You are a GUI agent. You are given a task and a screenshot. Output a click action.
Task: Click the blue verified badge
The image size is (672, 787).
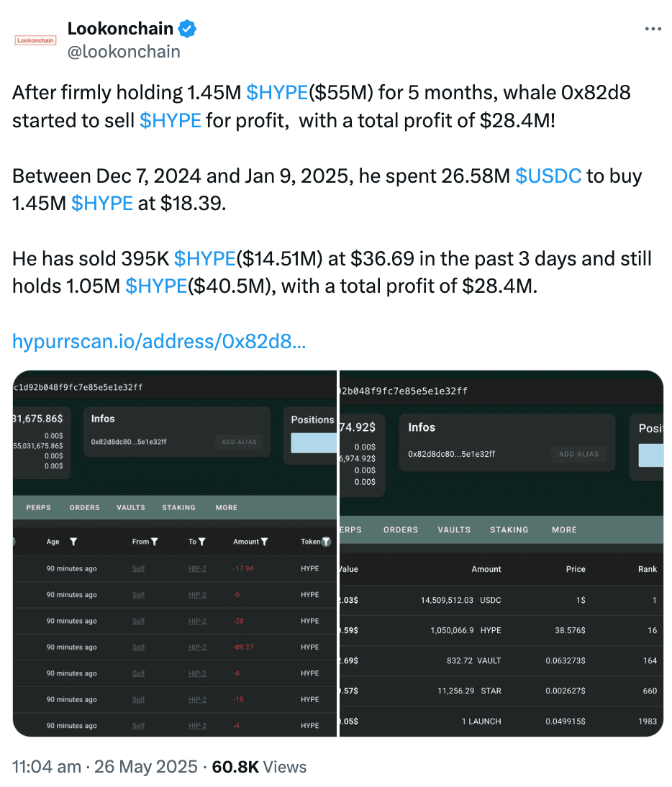188,29
